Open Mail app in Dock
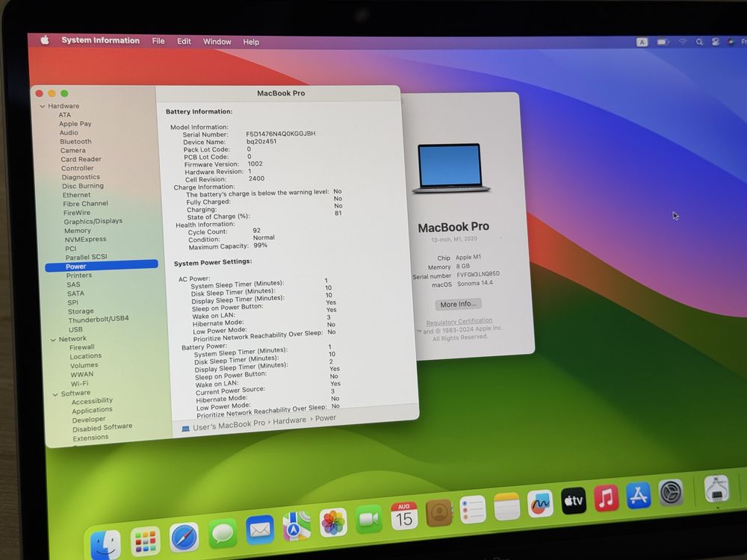 coord(260,529)
